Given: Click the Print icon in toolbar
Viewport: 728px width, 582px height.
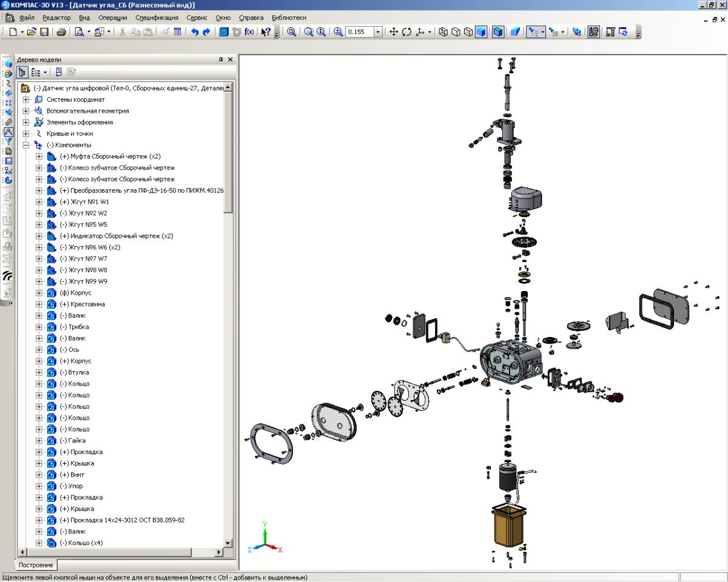Looking at the screenshot, I should [61, 32].
